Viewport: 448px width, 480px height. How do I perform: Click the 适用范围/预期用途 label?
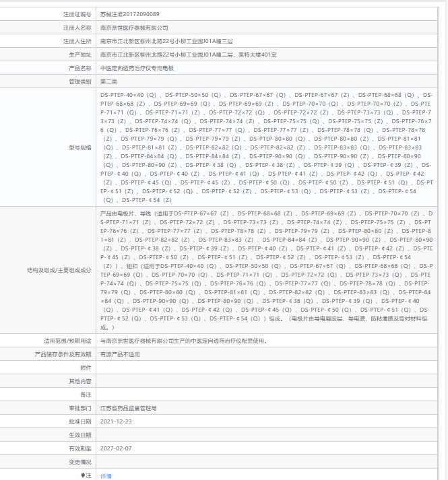(67, 341)
